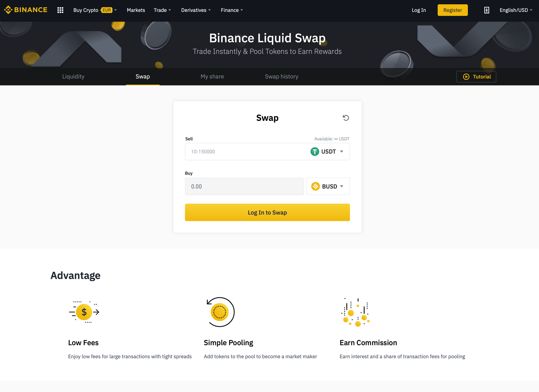The width and height of the screenshot is (539, 392).
Task: Click the Tutorial play icon
Action: click(466, 77)
